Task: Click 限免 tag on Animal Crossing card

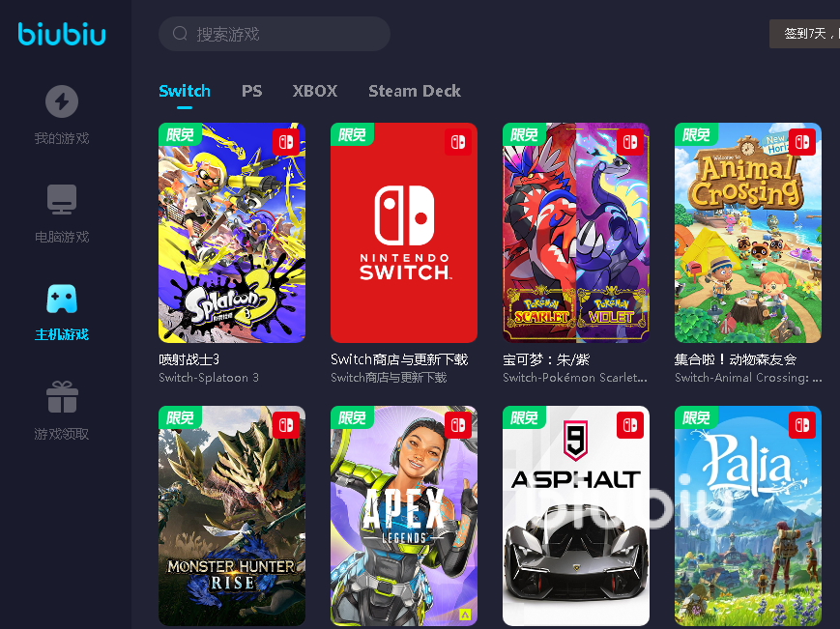Action: (696, 134)
